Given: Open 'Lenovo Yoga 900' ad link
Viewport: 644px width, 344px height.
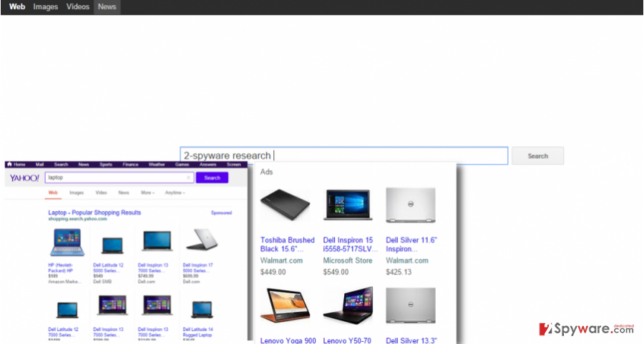Looking at the screenshot, I should (288, 340).
